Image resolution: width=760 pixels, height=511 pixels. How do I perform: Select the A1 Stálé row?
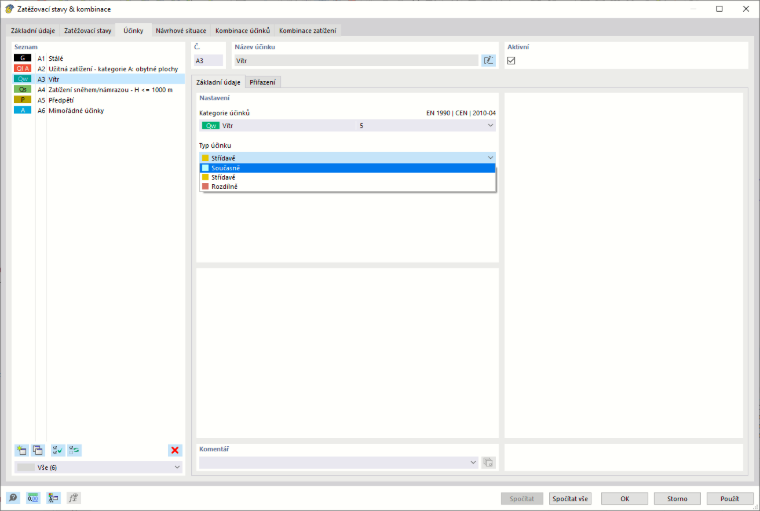tap(98, 58)
